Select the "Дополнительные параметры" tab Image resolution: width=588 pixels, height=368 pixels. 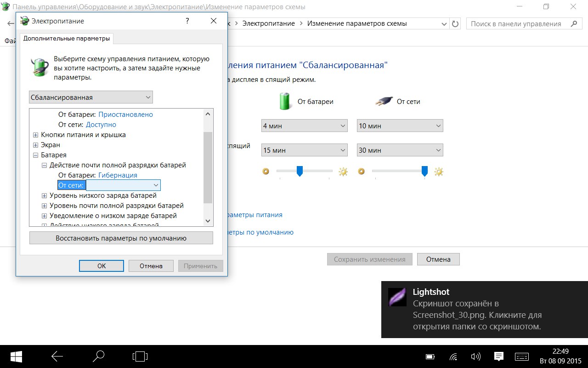coord(67,39)
